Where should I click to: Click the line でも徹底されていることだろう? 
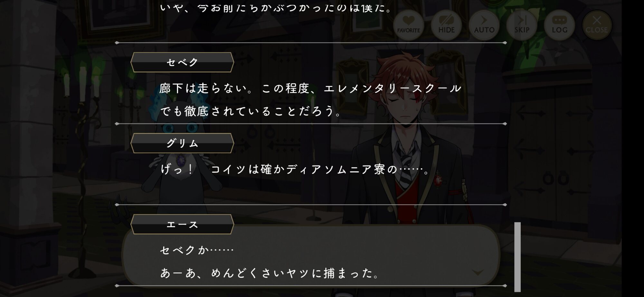pos(250,111)
